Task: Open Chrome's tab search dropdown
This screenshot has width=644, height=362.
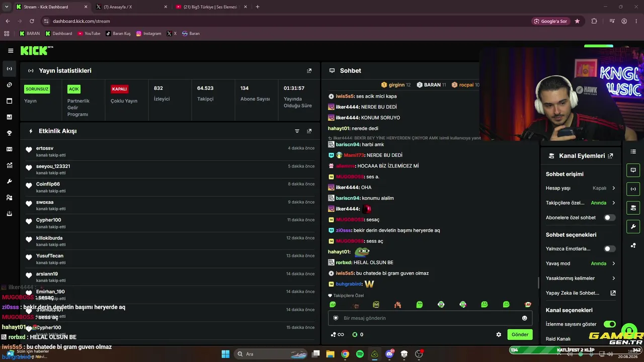Action: pos(7,7)
